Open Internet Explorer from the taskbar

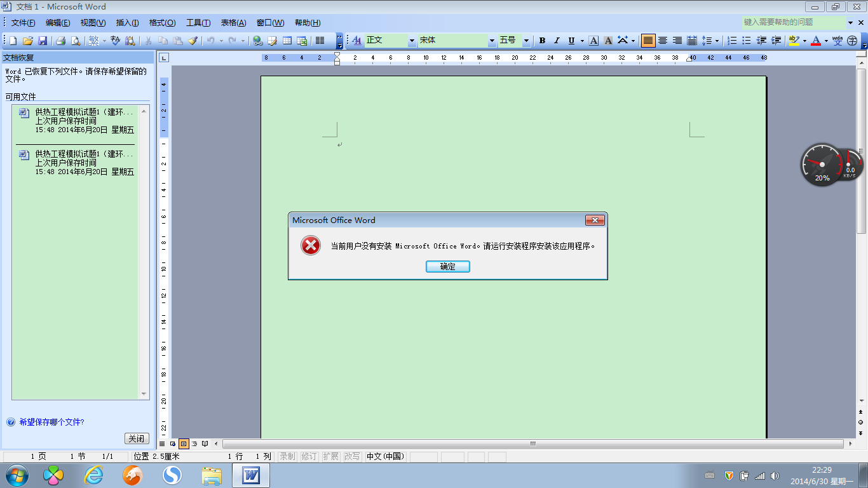click(x=93, y=475)
